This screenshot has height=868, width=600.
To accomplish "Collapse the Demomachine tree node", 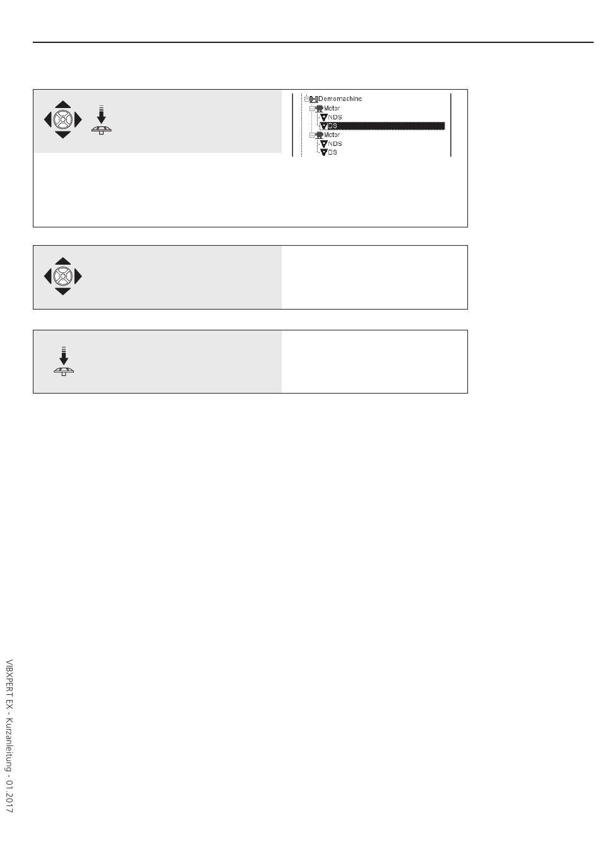I will pos(306,99).
